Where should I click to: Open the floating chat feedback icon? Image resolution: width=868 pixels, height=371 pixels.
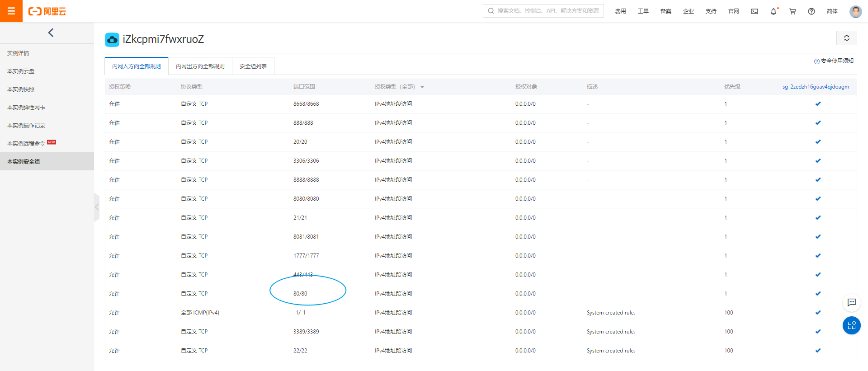point(851,302)
